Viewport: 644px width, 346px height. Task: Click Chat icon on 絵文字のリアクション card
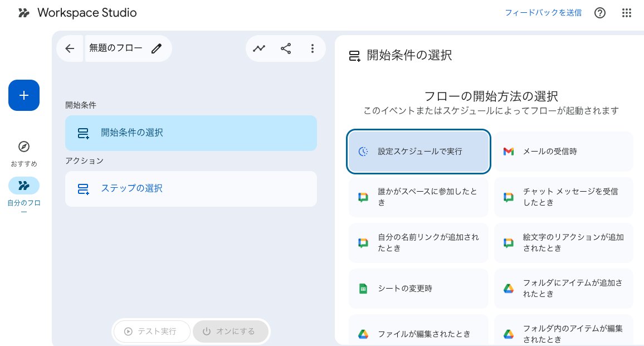[509, 243]
